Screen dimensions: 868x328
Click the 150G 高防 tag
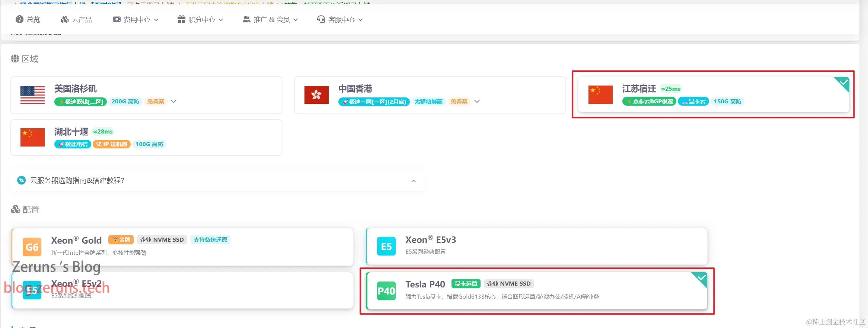click(x=727, y=101)
